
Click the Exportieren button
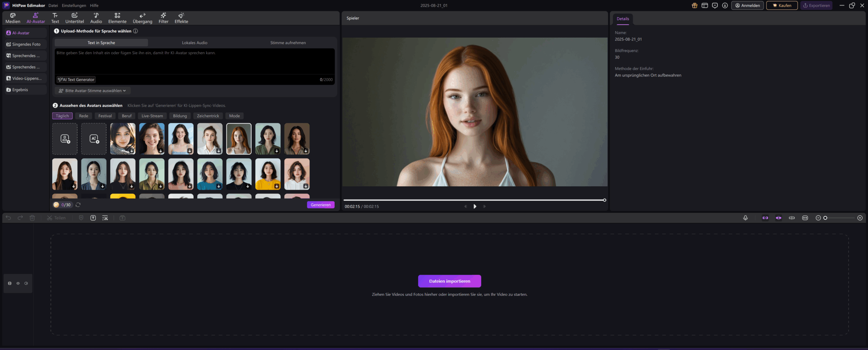click(x=816, y=5)
